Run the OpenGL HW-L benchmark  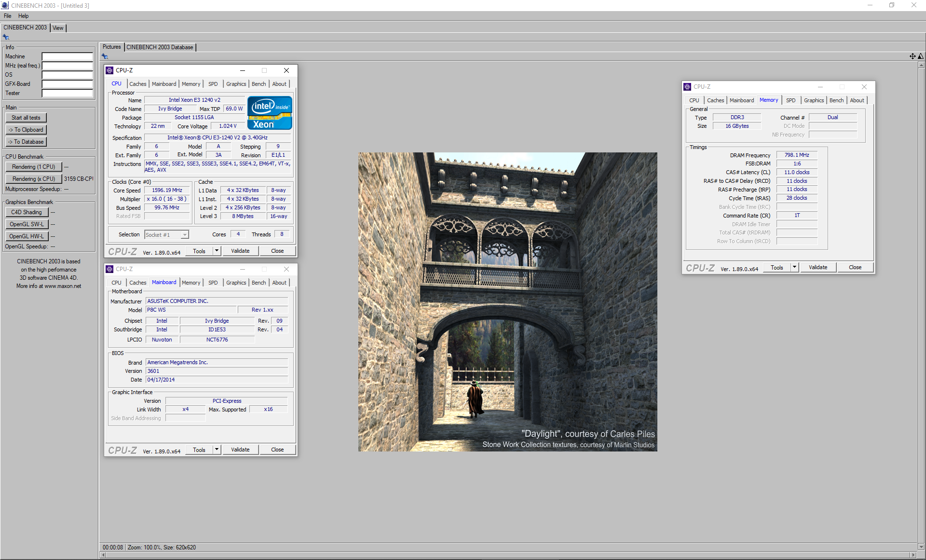[27, 236]
